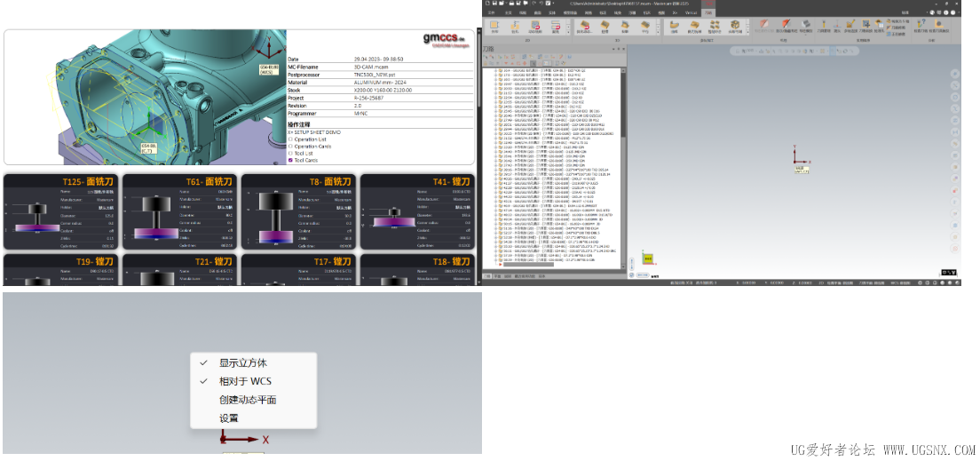Open the T125 面铣刀 tool card

click(x=61, y=211)
